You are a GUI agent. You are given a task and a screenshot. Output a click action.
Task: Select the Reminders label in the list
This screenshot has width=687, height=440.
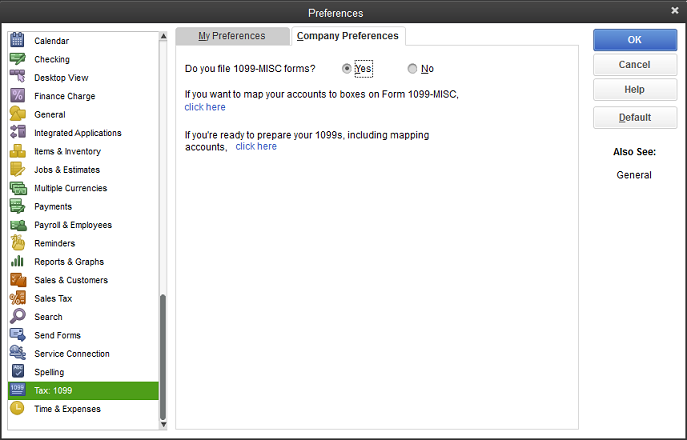[x=55, y=243]
